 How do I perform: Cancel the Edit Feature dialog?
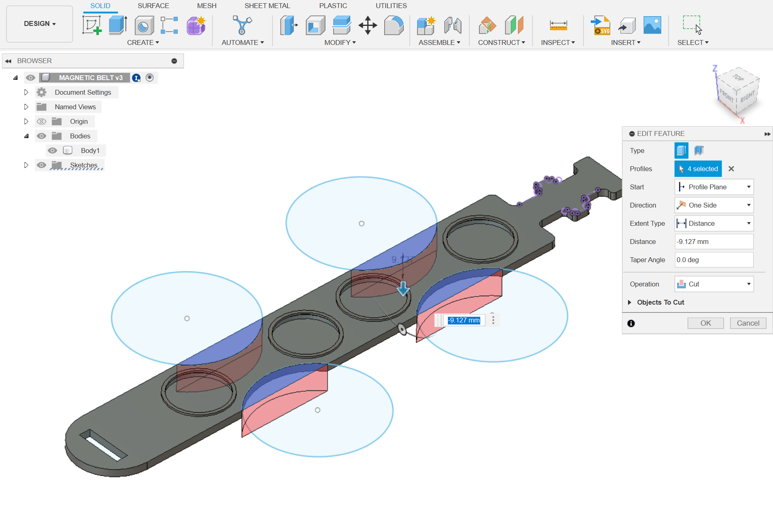click(x=748, y=323)
